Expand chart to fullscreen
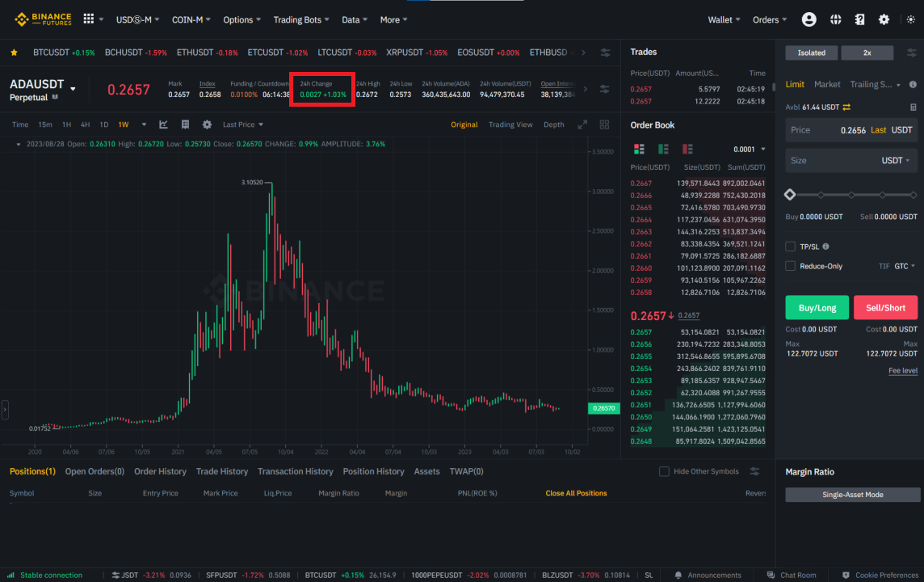Image resolution: width=924 pixels, height=582 pixels. [582, 124]
